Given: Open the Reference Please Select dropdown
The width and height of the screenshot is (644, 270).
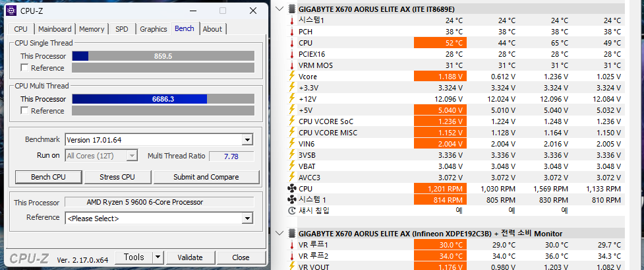Looking at the screenshot, I should (x=247, y=219).
